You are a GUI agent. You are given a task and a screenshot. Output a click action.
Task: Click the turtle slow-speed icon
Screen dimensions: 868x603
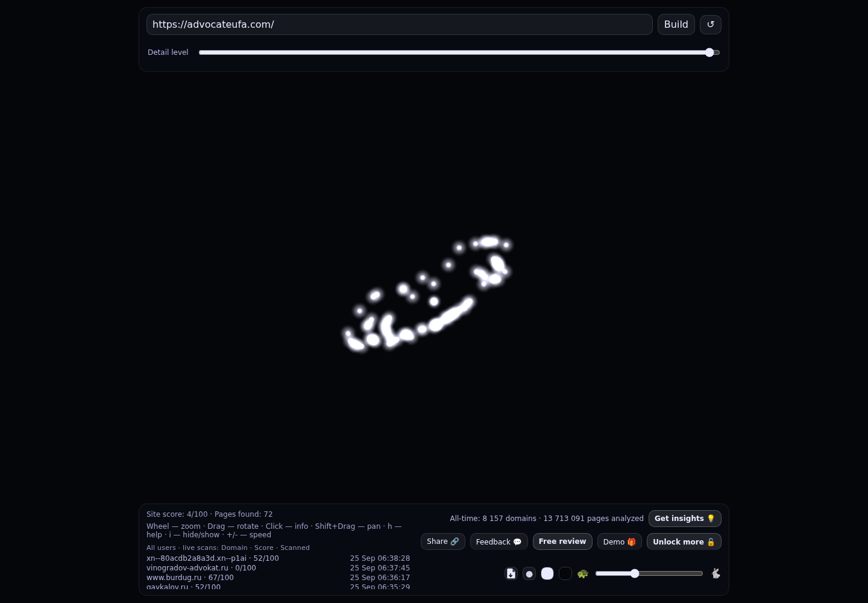(x=583, y=573)
